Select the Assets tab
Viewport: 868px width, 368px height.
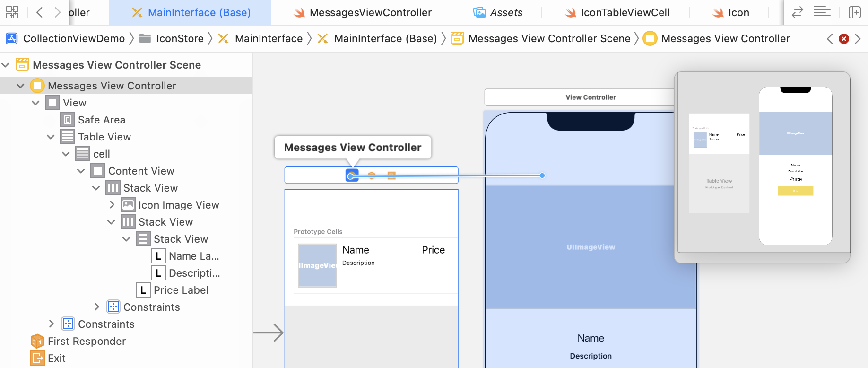coord(498,12)
